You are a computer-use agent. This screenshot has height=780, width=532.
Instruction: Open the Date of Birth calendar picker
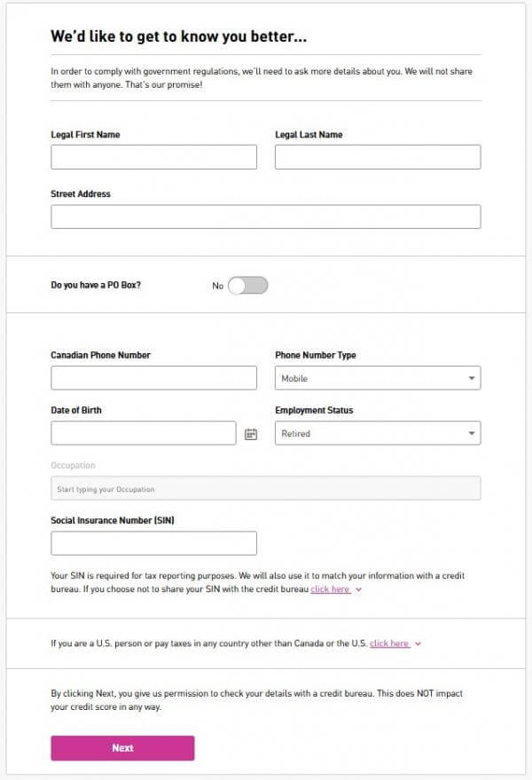(251, 434)
